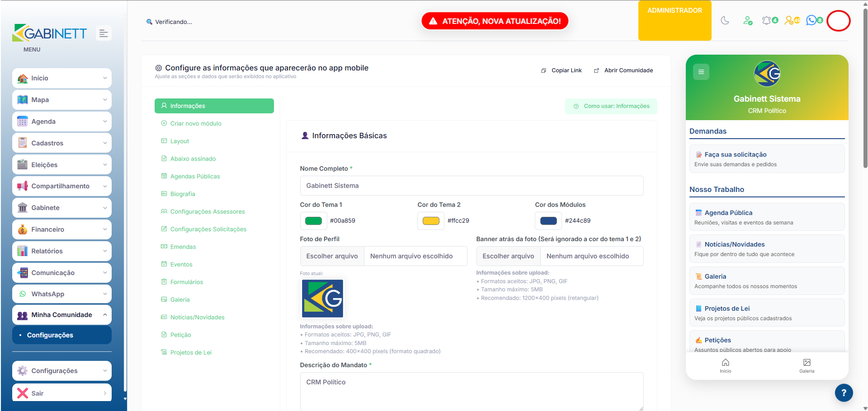The height and width of the screenshot is (411, 868).
Task: Click the Financeiro money bag icon
Action: pyautogui.click(x=23, y=229)
